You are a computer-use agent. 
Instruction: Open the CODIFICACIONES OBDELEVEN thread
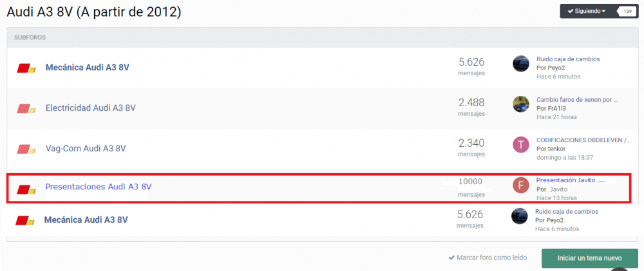pos(583,140)
